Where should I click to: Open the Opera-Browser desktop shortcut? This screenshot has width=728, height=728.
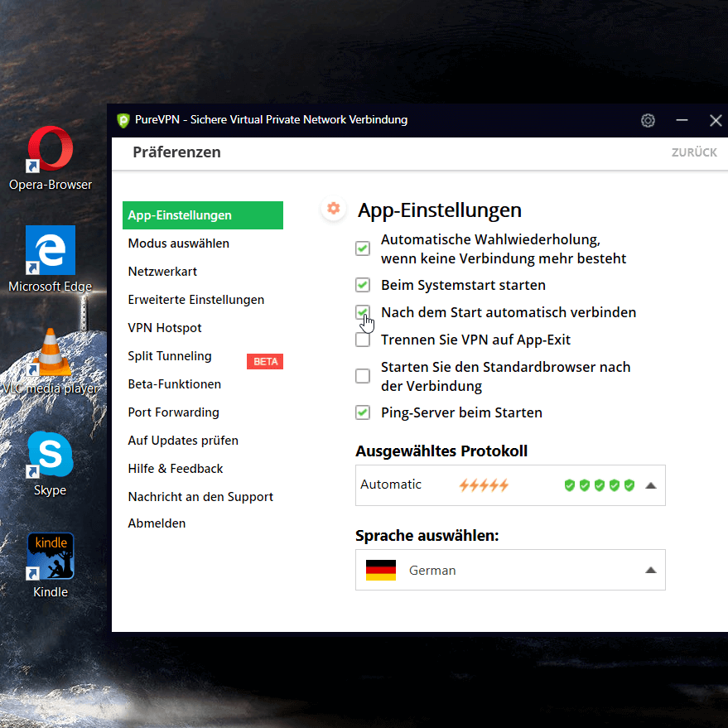pos(51,158)
